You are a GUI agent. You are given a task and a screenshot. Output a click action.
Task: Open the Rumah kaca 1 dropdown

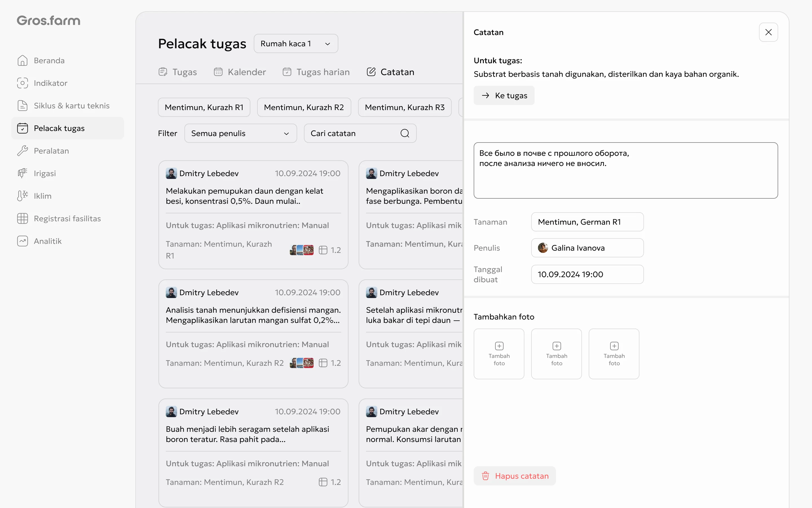click(x=295, y=44)
